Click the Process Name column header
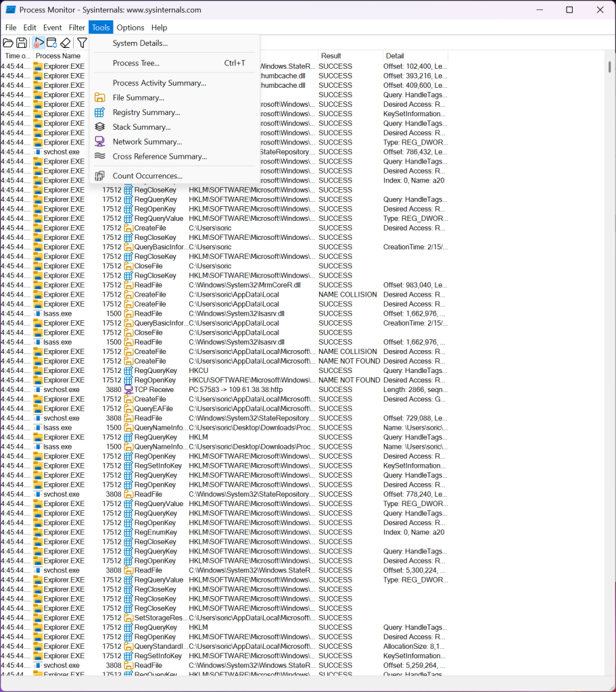Screen dimensions: 616x692 click(58, 56)
